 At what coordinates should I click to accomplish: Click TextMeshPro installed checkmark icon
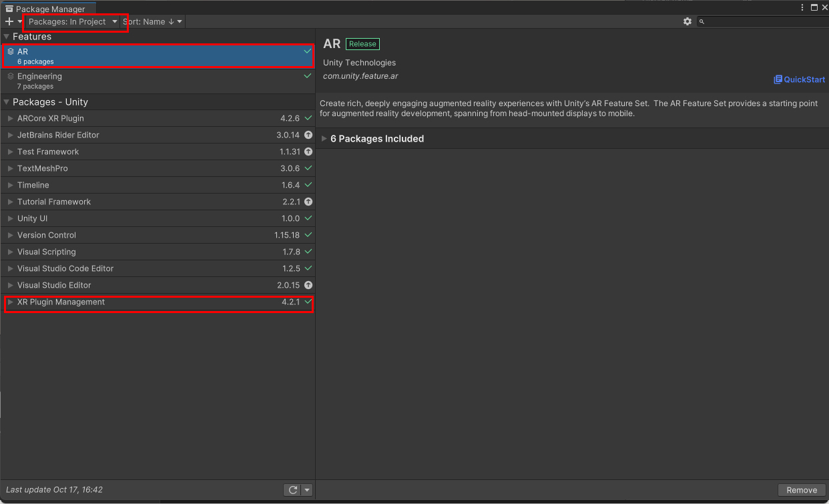308,168
